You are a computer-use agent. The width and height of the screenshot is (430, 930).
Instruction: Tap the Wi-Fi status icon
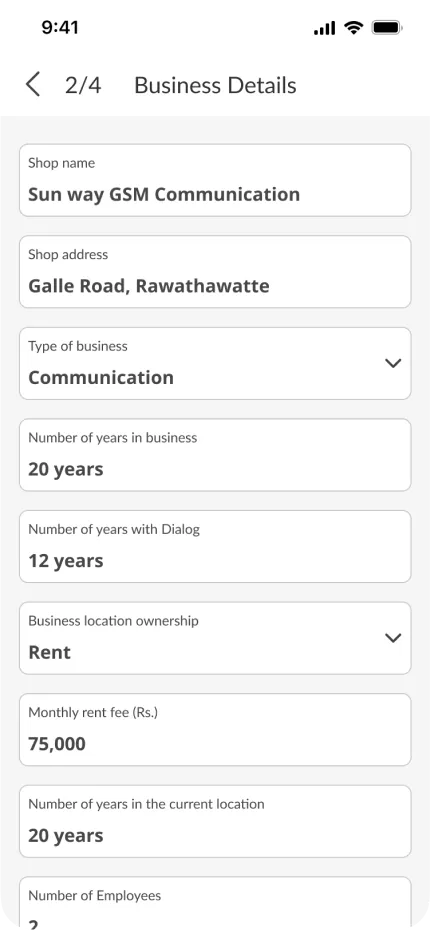click(354, 27)
